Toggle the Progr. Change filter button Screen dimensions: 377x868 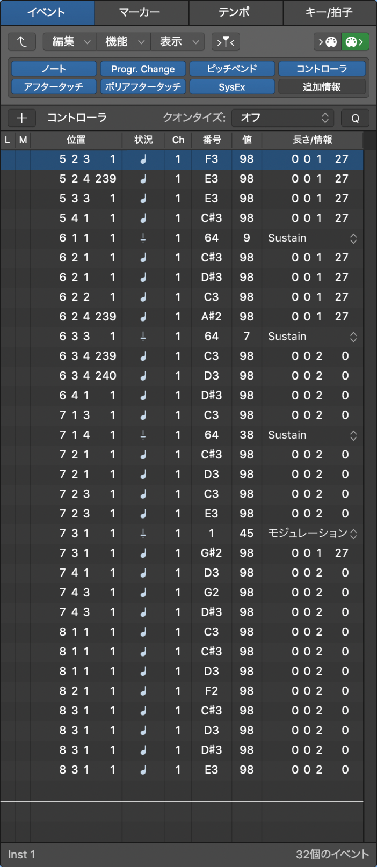(143, 69)
